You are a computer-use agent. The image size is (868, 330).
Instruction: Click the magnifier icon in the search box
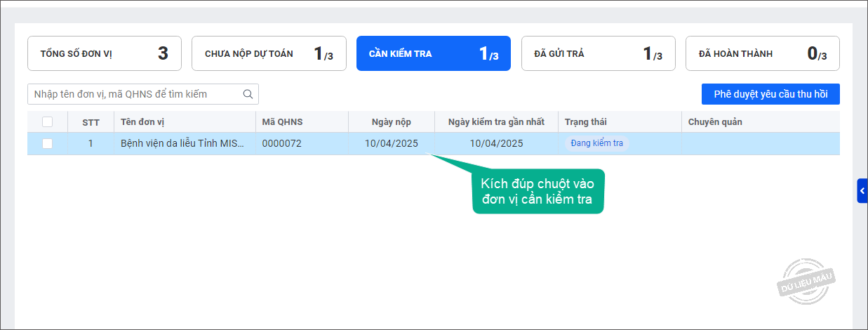pyautogui.click(x=248, y=94)
